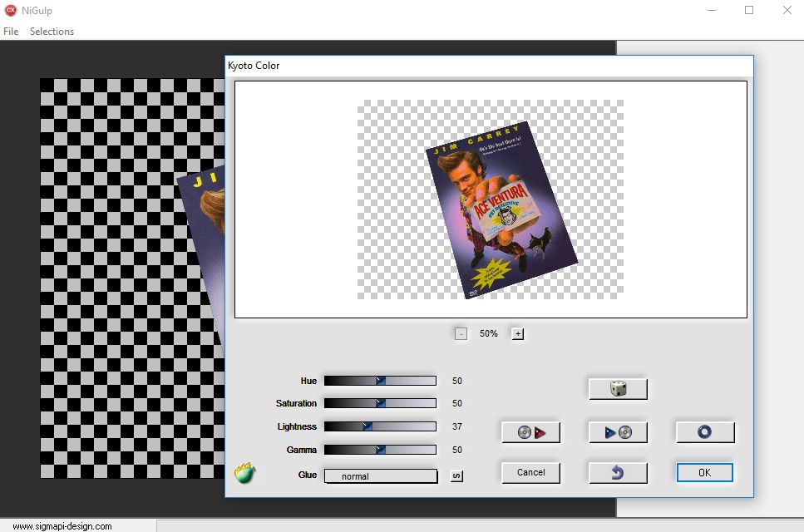
Task: Minimize the NiGulp window
Action: 711,10
